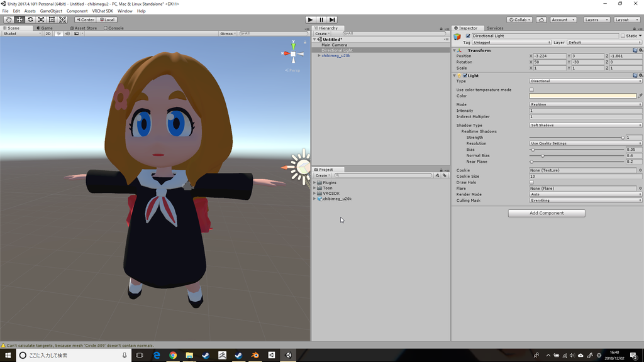Switch to the Console tab

point(114,28)
